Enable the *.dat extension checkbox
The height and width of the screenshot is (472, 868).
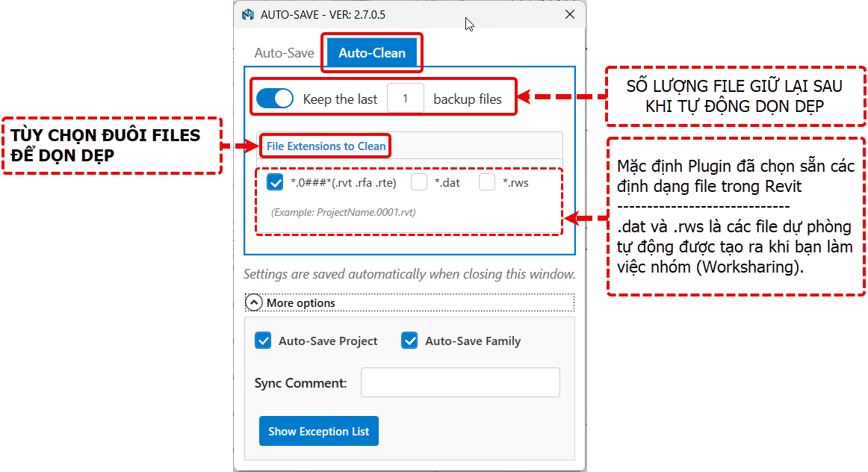point(419,182)
